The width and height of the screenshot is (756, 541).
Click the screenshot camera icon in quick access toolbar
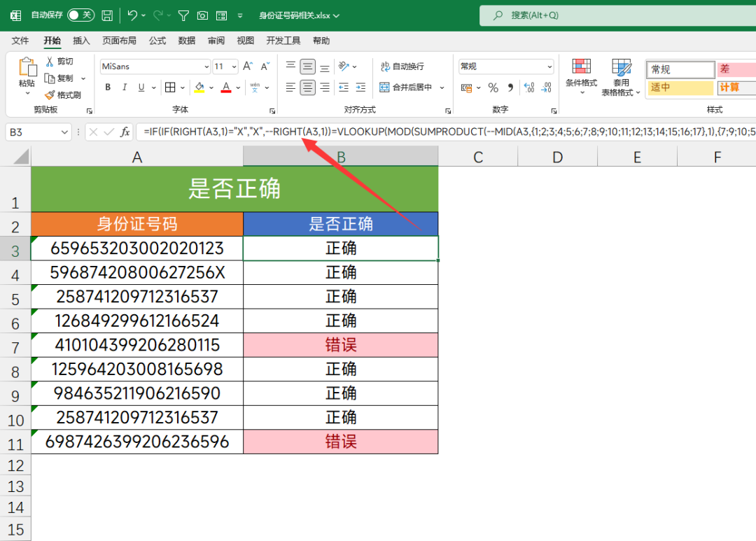click(x=203, y=15)
